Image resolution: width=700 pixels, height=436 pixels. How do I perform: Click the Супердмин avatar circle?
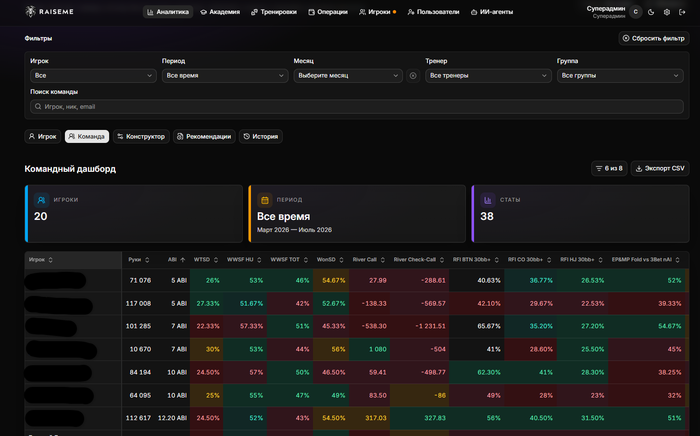pos(635,12)
